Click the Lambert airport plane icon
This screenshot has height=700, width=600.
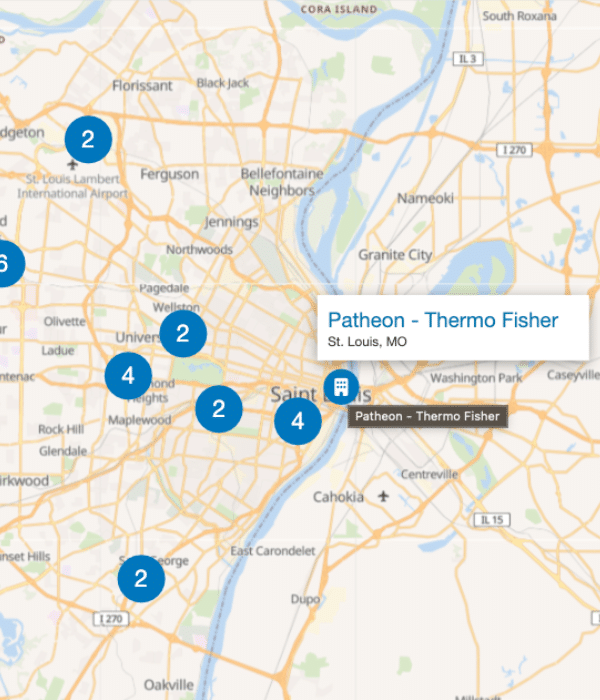click(72, 165)
